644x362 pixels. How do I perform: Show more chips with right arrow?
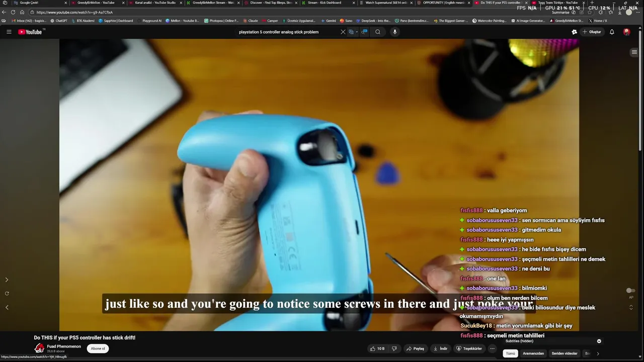coord(598,353)
